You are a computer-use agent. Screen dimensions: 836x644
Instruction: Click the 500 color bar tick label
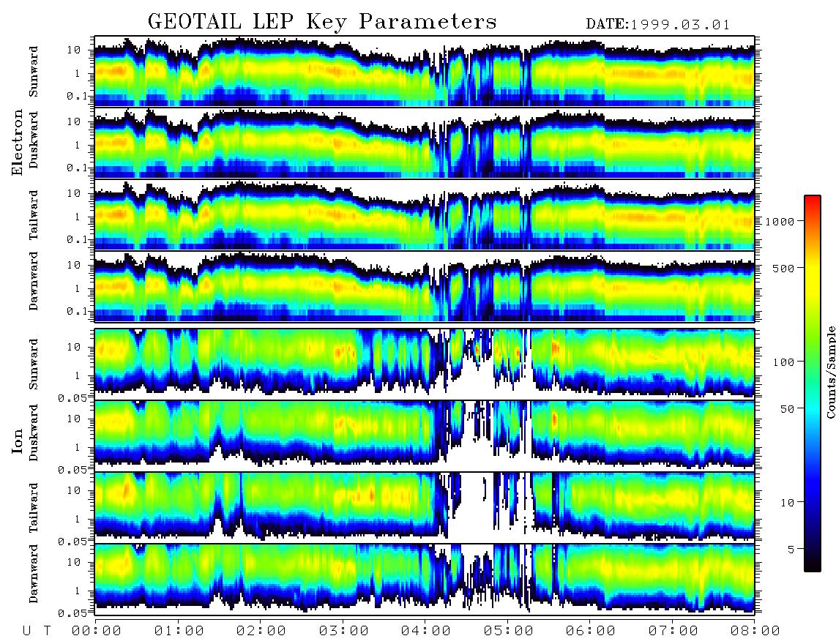tap(783, 268)
